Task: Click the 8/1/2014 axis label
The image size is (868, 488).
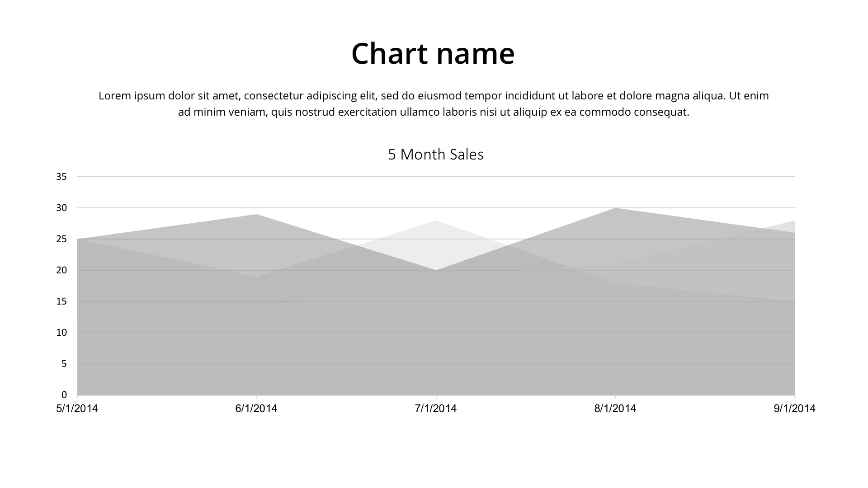Action: tap(615, 408)
